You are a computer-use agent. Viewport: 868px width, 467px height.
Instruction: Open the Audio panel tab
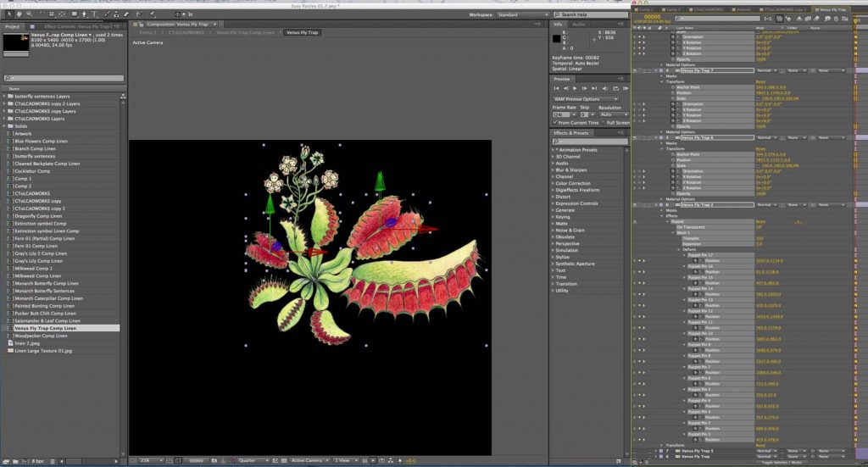(578, 25)
